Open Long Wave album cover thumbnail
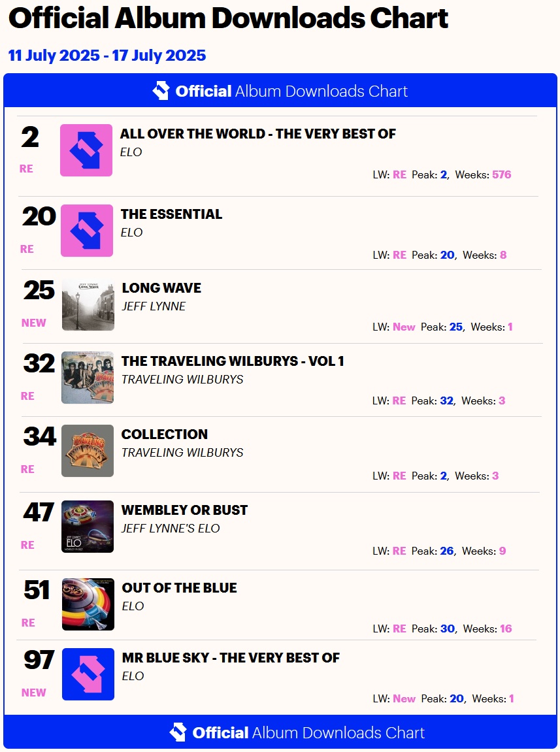 click(88, 304)
